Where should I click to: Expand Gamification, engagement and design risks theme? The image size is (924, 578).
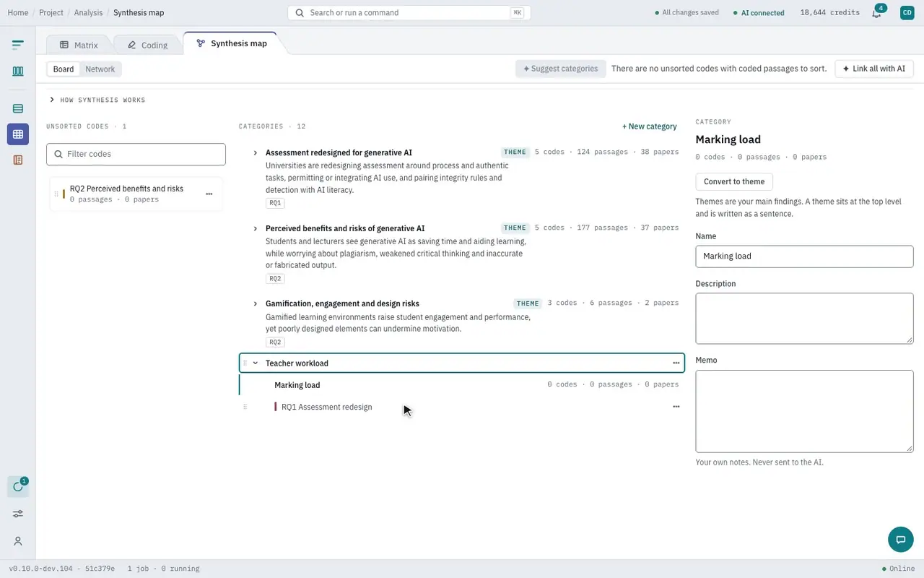click(x=256, y=303)
